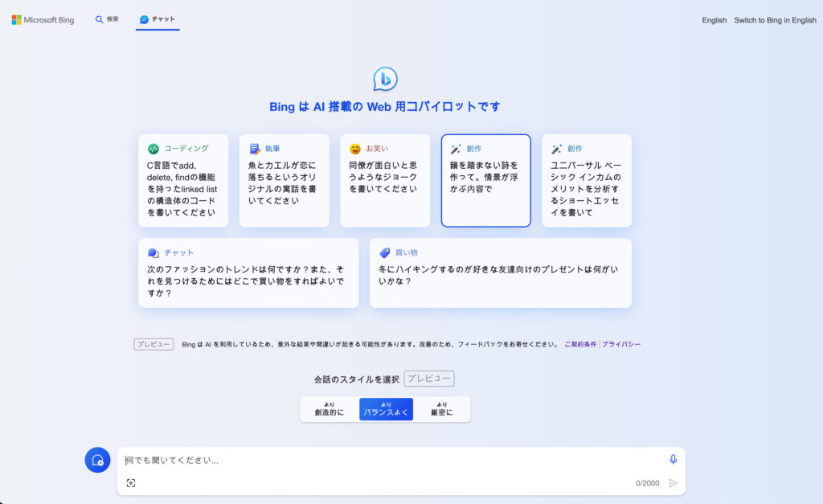Click the Microsoft Bing logo

43,20
